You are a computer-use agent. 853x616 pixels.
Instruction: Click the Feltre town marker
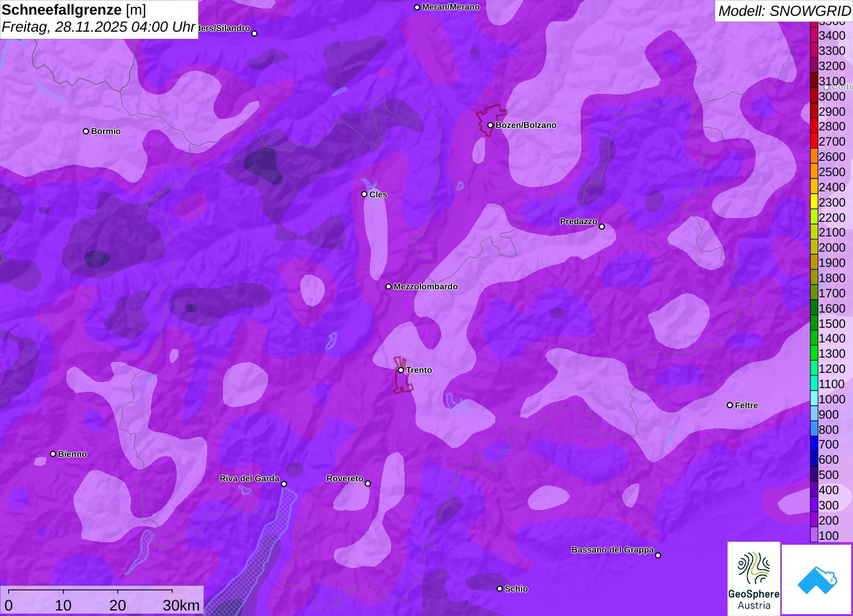coord(730,405)
